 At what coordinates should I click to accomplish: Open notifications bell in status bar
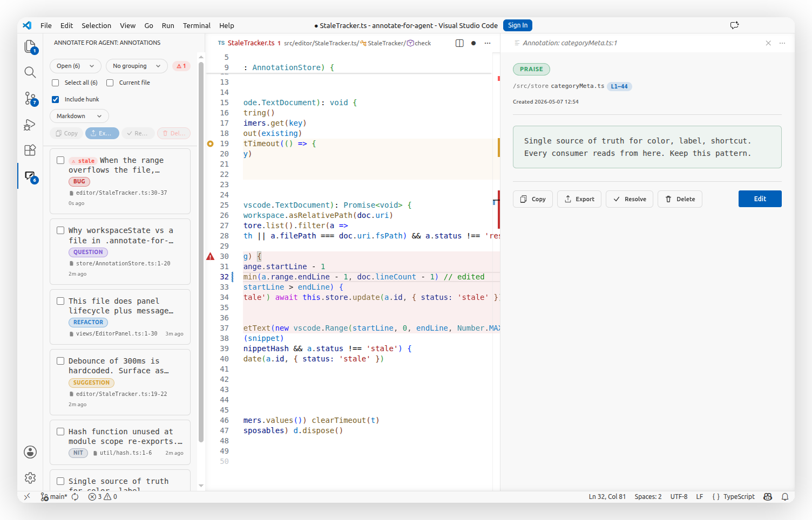tap(785, 497)
